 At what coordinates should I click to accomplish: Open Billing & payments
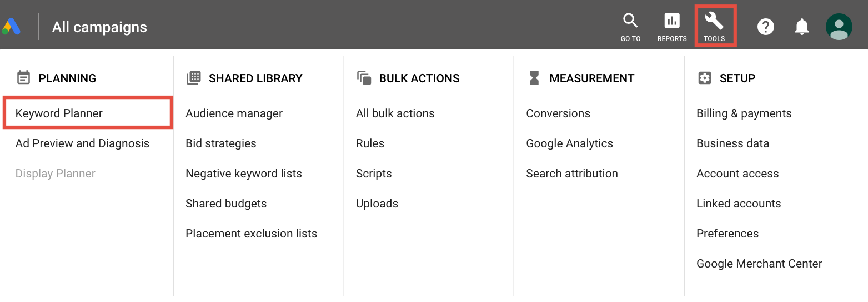click(744, 113)
